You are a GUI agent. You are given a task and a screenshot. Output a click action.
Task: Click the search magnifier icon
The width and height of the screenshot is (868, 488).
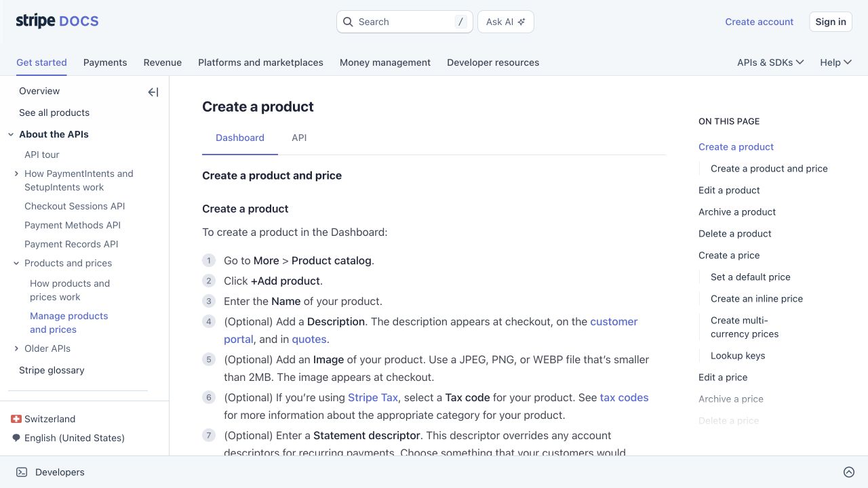tap(348, 22)
